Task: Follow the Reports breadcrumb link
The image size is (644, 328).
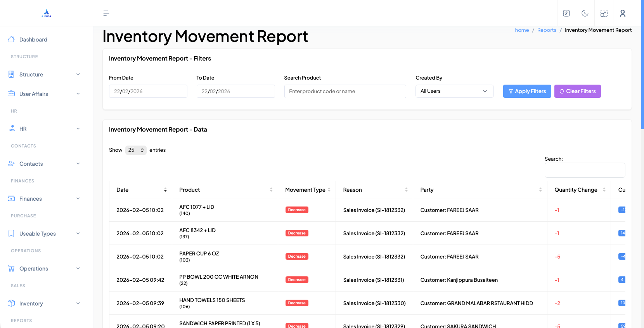Action: coord(546,30)
